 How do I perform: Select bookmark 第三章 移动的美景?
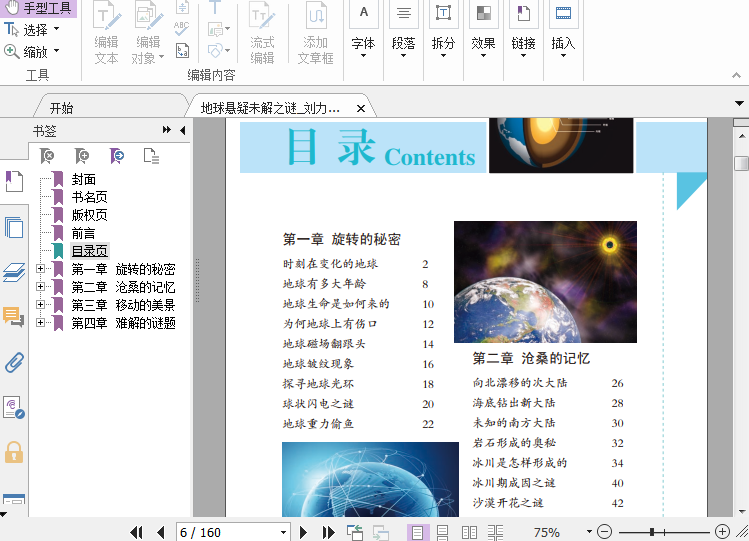pyautogui.click(x=123, y=305)
